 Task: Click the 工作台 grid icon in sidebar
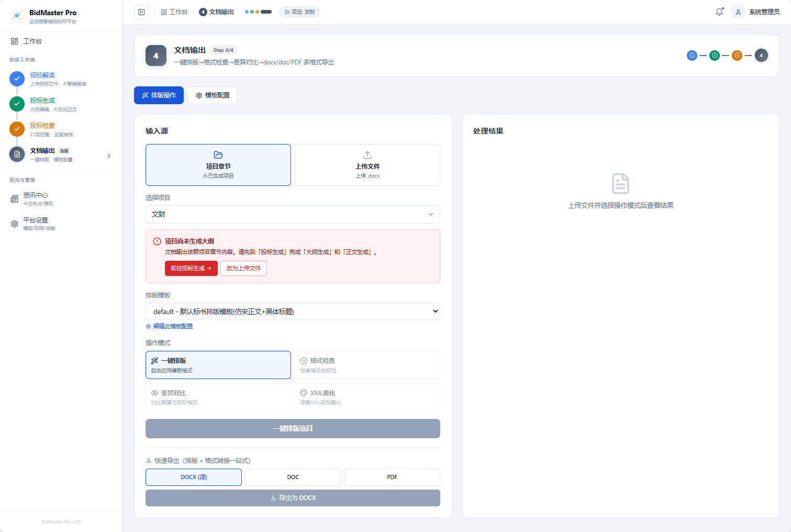coord(15,41)
